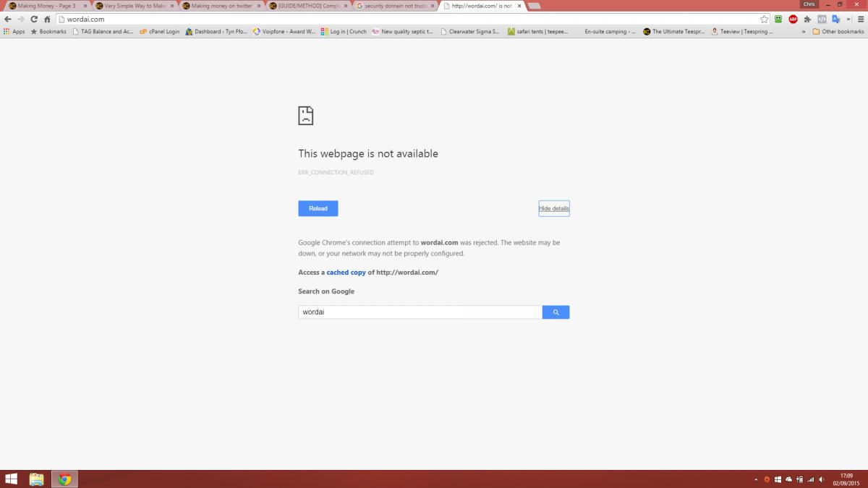Open the green robot face extension
The height and width of the screenshot is (488, 868).
778,20
